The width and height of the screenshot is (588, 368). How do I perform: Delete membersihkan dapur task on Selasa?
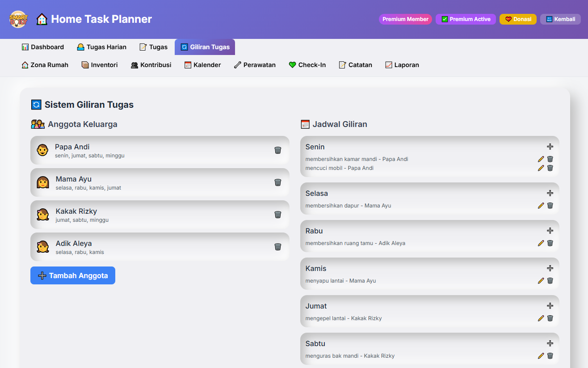point(550,206)
